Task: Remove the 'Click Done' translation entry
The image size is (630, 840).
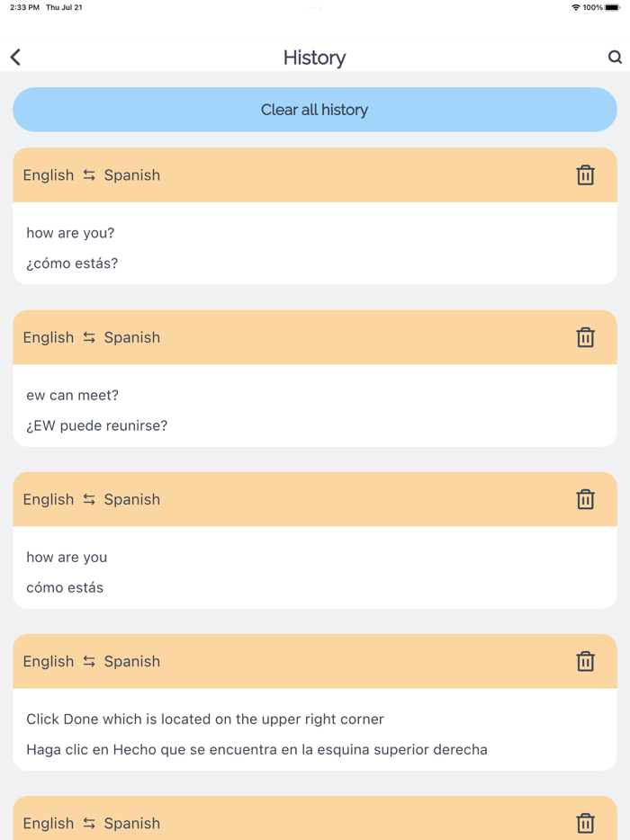Action: 586,661
